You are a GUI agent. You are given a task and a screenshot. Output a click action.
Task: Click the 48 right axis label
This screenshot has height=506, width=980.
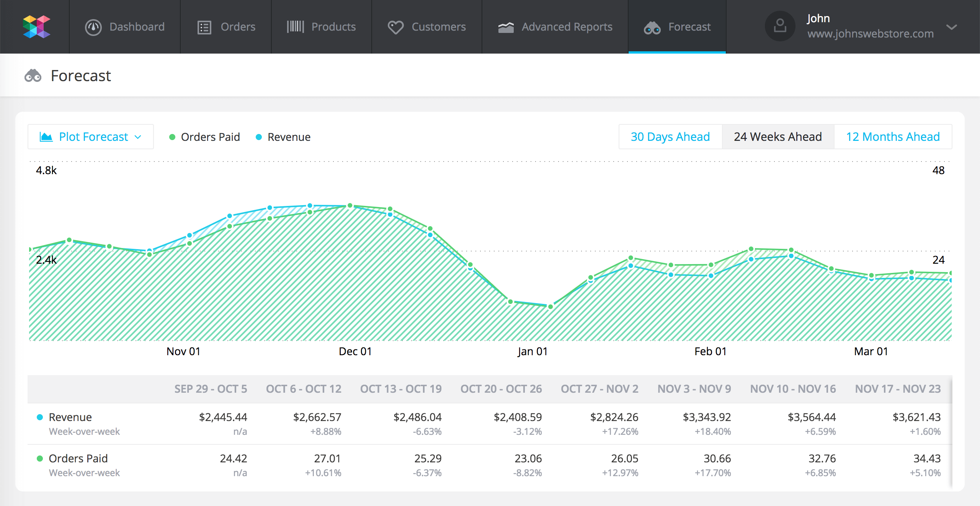[938, 170]
